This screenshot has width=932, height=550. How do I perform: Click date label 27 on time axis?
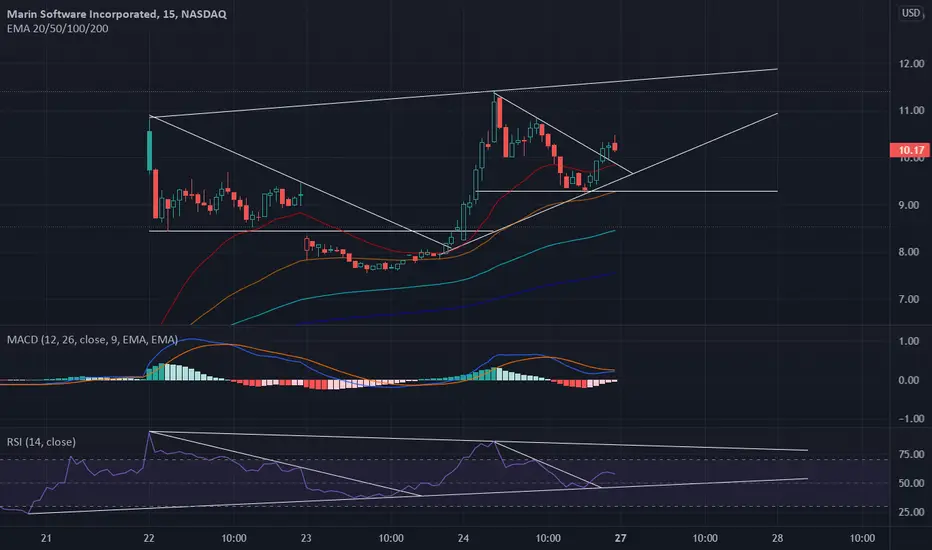click(621, 539)
